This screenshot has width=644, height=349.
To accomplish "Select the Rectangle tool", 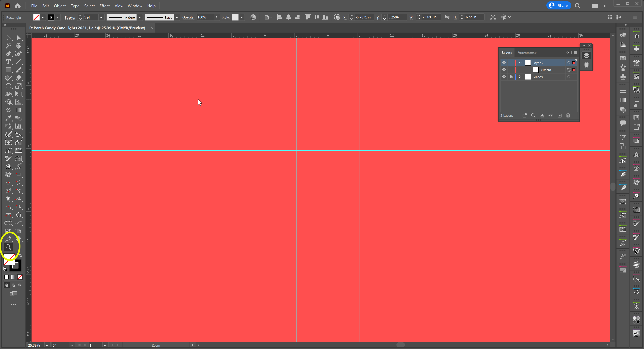I will pos(8,70).
